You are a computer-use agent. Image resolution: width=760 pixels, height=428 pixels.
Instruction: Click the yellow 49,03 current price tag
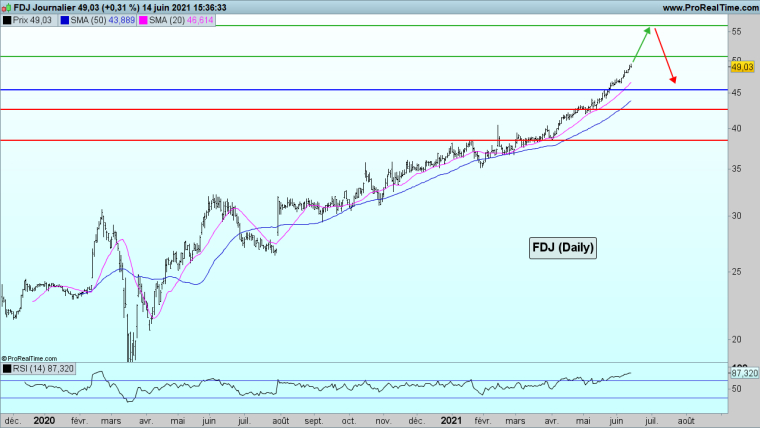point(743,67)
